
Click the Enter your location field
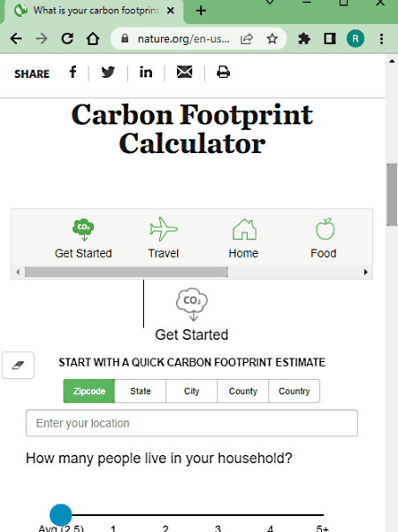[192, 423]
